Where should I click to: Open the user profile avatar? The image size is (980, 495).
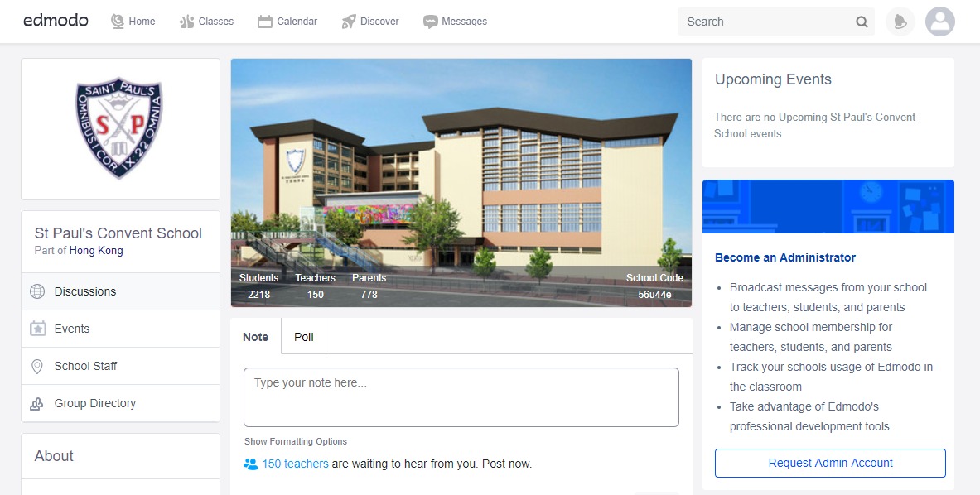(940, 22)
